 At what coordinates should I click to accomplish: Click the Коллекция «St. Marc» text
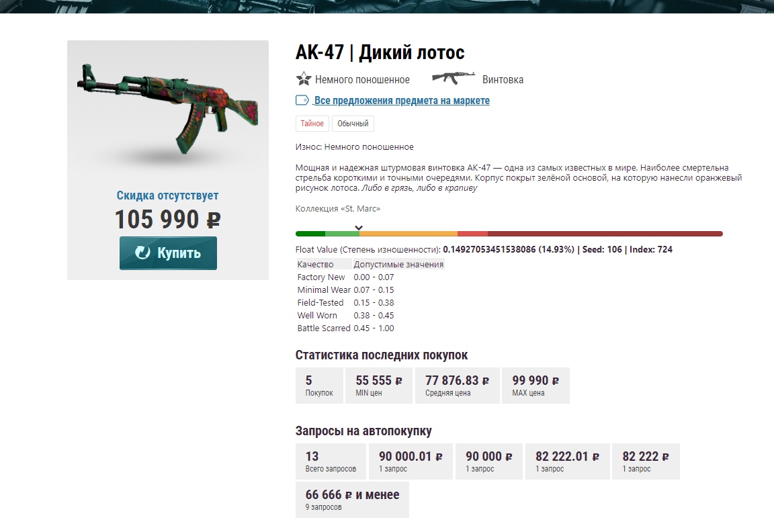click(338, 208)
